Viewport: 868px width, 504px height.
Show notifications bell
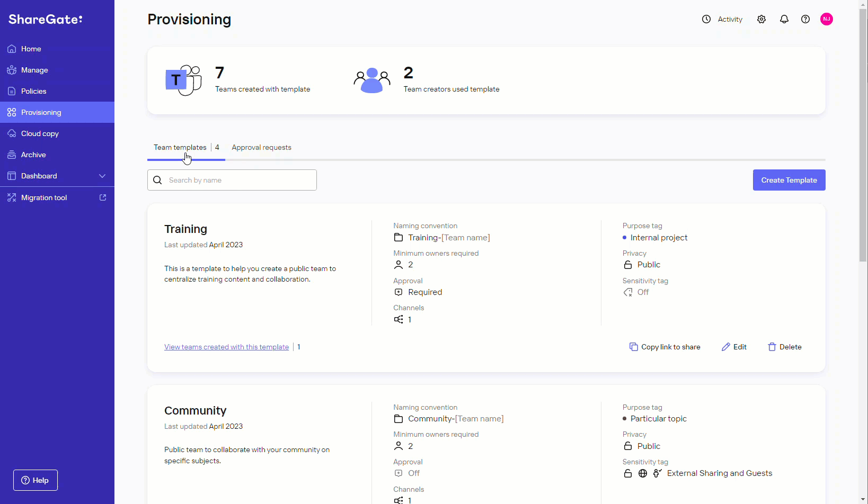(784, 19)
